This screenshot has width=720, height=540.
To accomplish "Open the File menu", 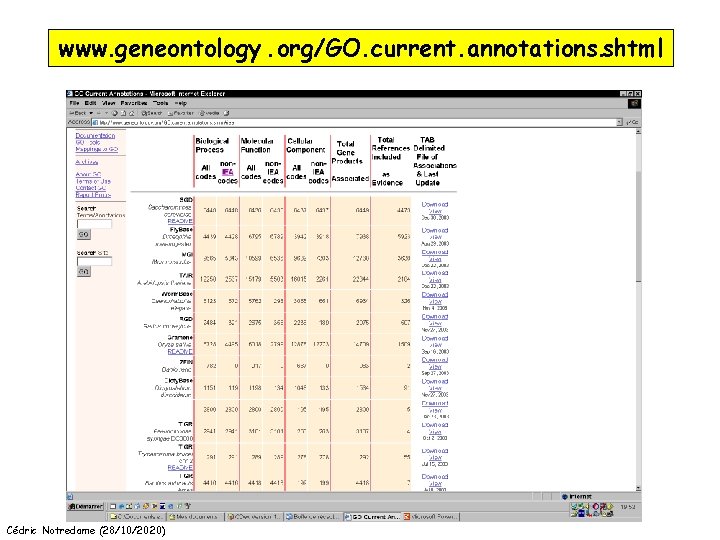I will coord(74,103).
